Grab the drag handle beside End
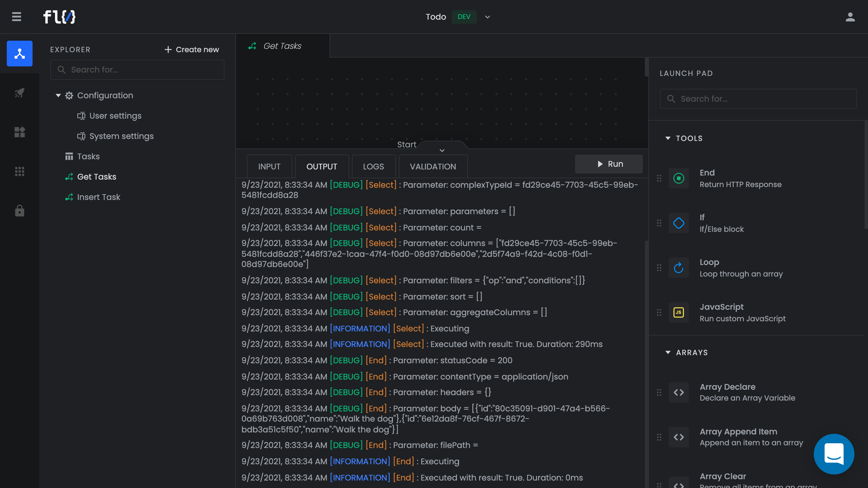 659,178
